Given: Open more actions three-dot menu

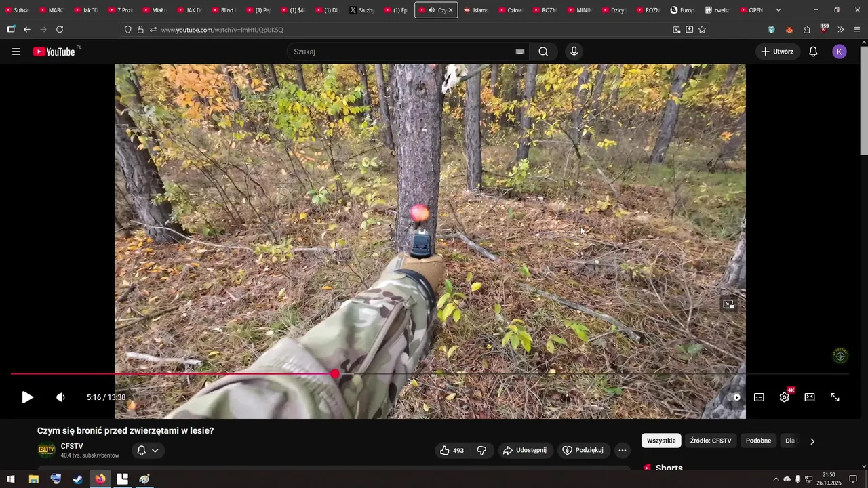Looking at the screenshot, I should 623,450.
